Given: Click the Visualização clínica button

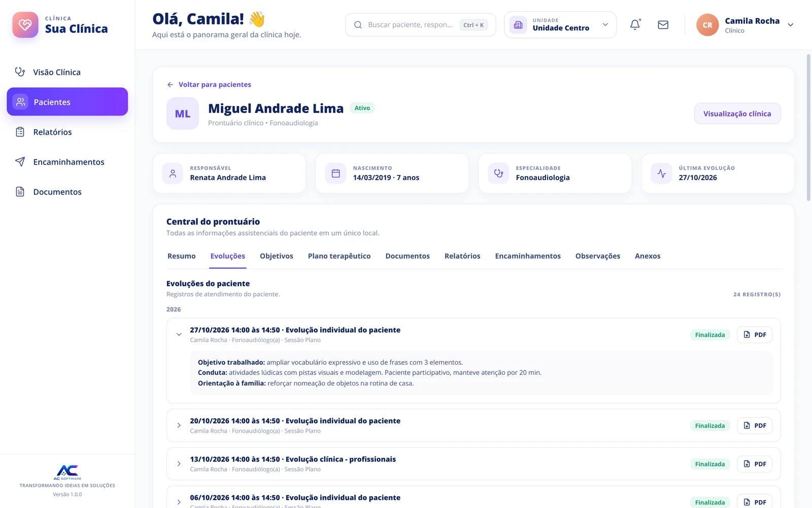Looking at the screenshot, I should coord(737,114).
